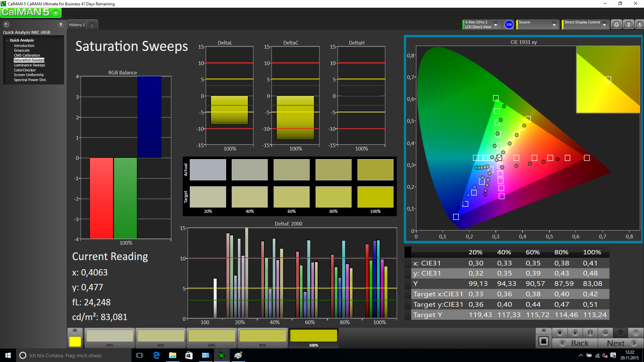Go to the Next workflow page
644x362 pixels.
621,343
